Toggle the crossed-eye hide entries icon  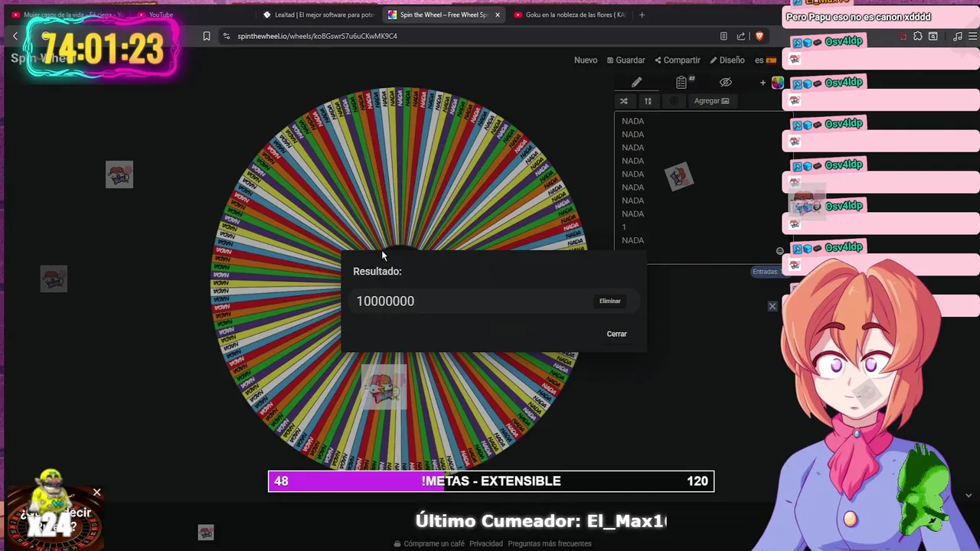pyautogui.click(x=726, y=82)
